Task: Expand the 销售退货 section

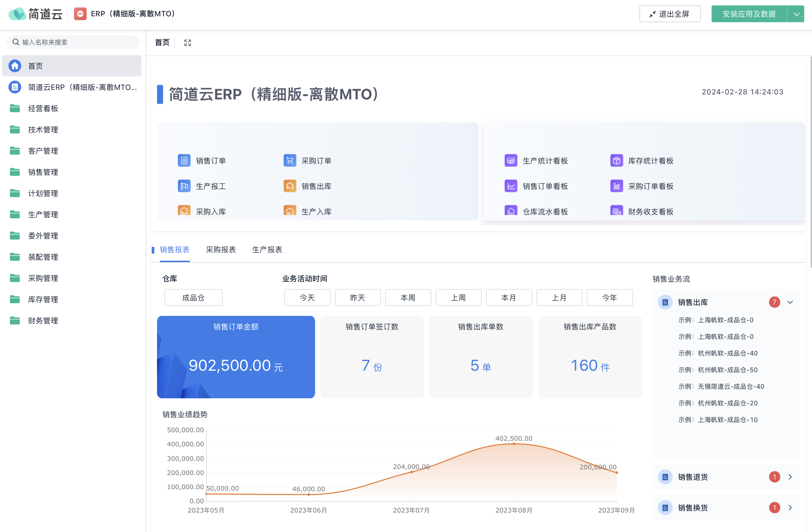Action: (x=791, y=477)
